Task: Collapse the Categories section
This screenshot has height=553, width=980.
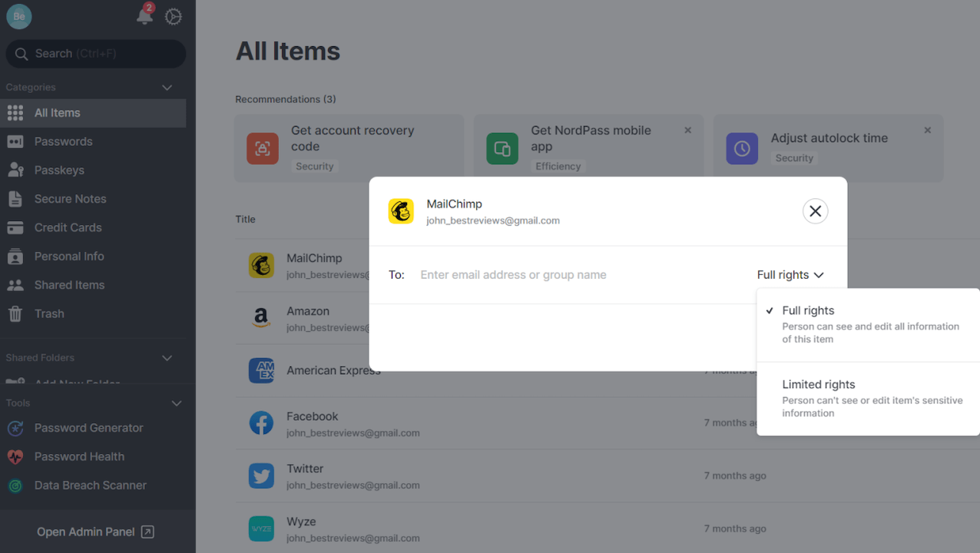Action: click(167, 88)
